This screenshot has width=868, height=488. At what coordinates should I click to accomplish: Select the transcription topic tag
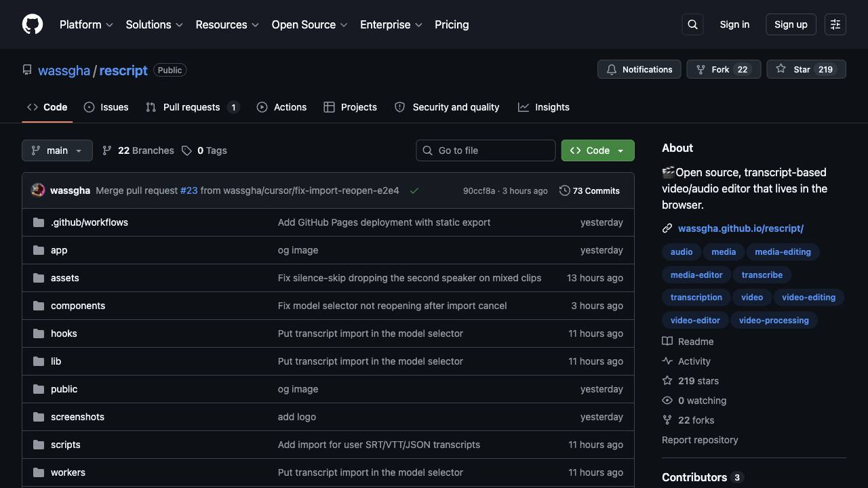[696, 297]
